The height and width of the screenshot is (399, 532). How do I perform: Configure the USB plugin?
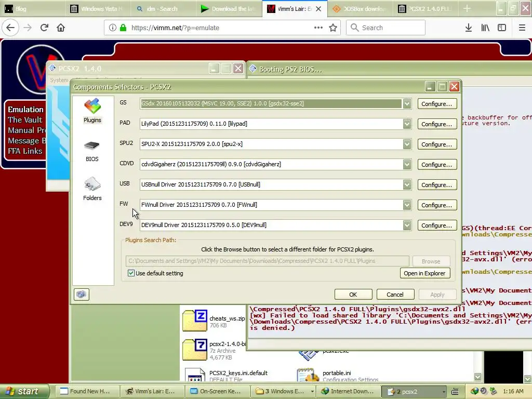[x=437, y=185]
